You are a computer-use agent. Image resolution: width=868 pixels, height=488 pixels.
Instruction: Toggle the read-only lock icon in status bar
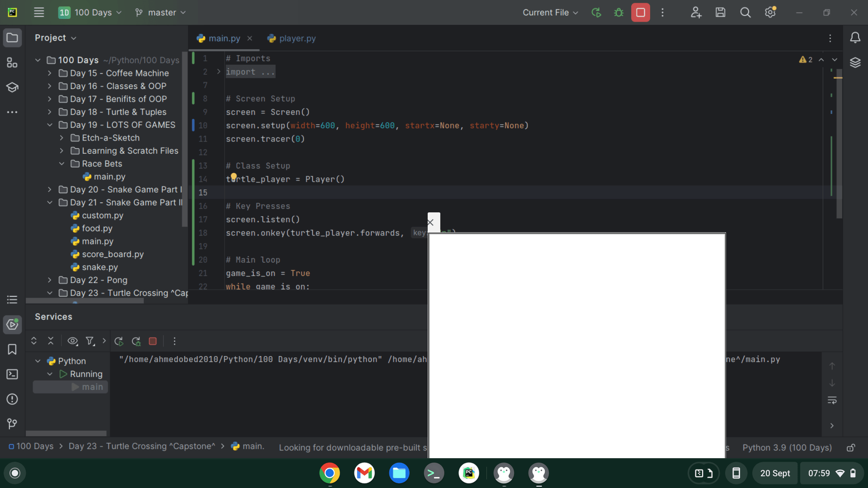(x=851, y=447)
